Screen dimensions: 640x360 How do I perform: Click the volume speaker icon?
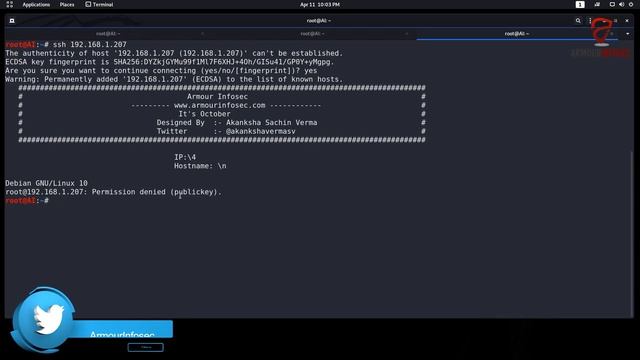click(x=622, y=4)
